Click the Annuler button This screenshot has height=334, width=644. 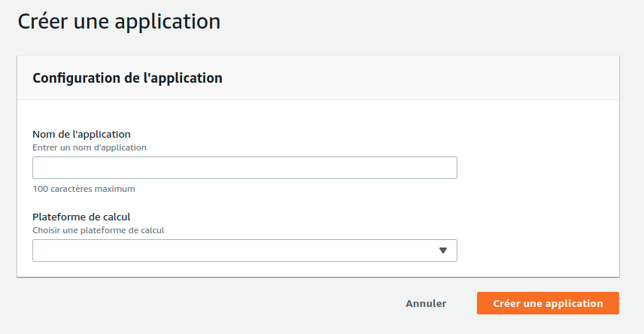tap(426, 303)
